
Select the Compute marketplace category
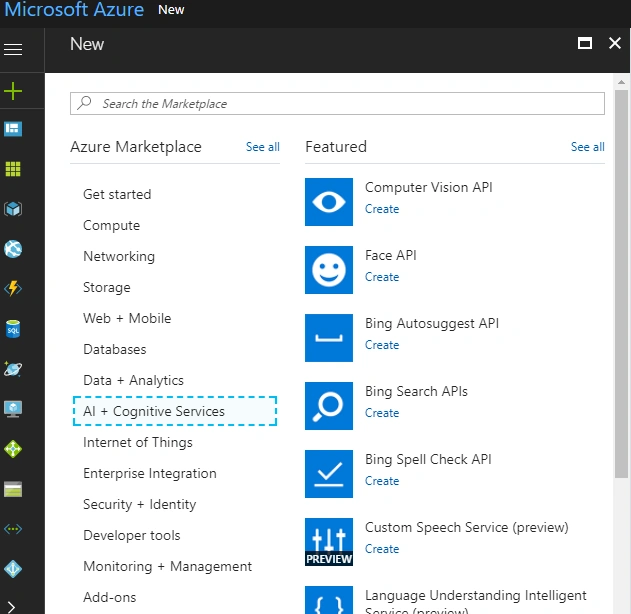[111, 225]
